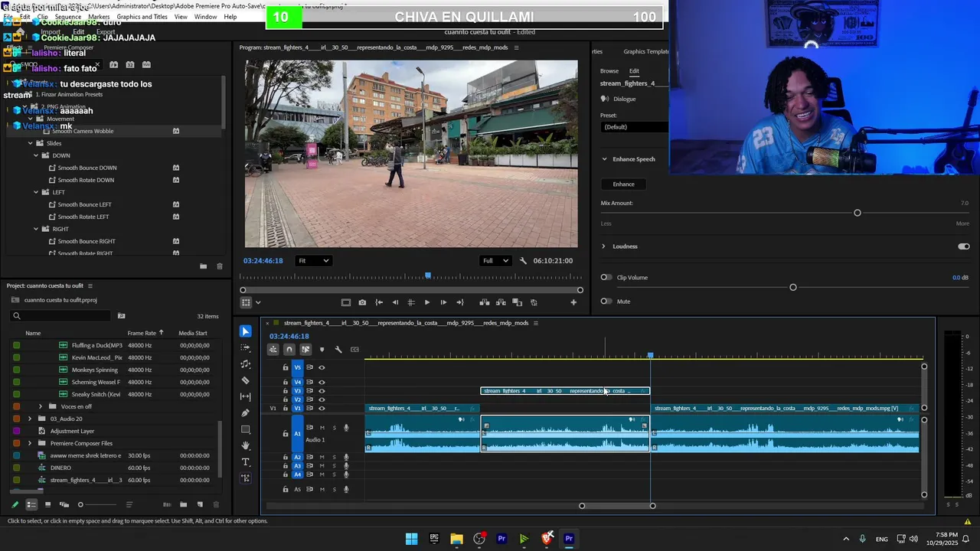980x551 pixels.
Task: Open timeline display settings wrench
Action: (x=338, y=350)
